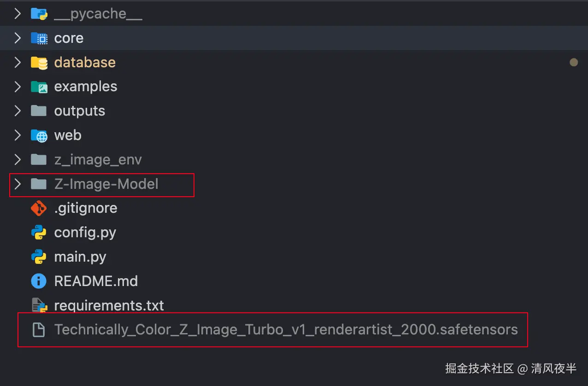Screen dimensions: 588x386
Task: Click the __pycache__ folder Python icon
Action: tap(39, 14)
